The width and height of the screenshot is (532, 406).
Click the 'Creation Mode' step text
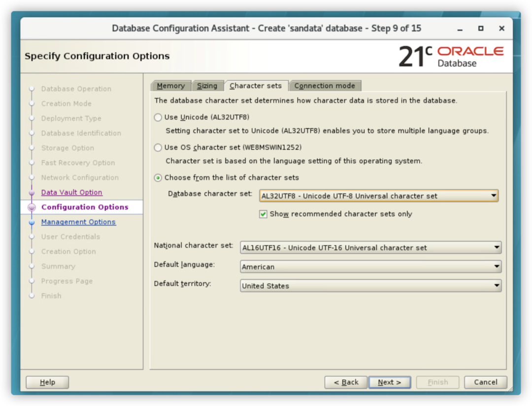pyautogui.click(x=66, y=103)
